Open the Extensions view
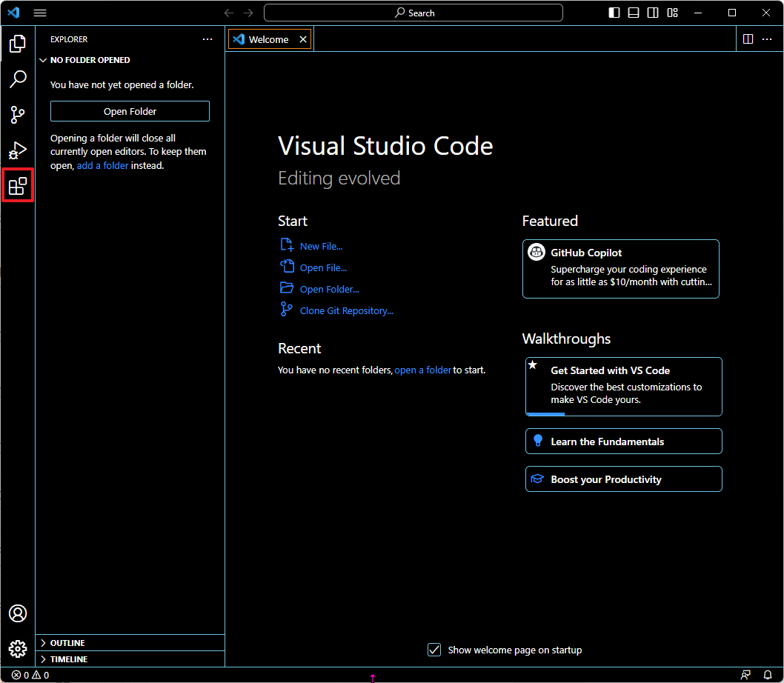Screen dimensions: 784x683 pyautogui.click(x=18, y=186)
